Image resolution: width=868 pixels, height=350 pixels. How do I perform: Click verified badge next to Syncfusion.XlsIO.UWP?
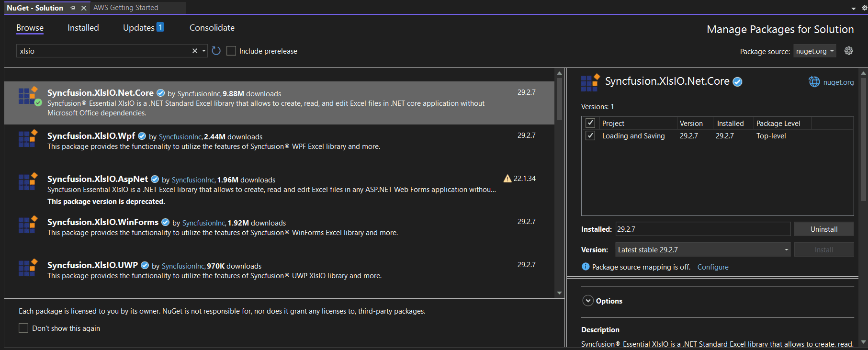(x=145, y=266)
